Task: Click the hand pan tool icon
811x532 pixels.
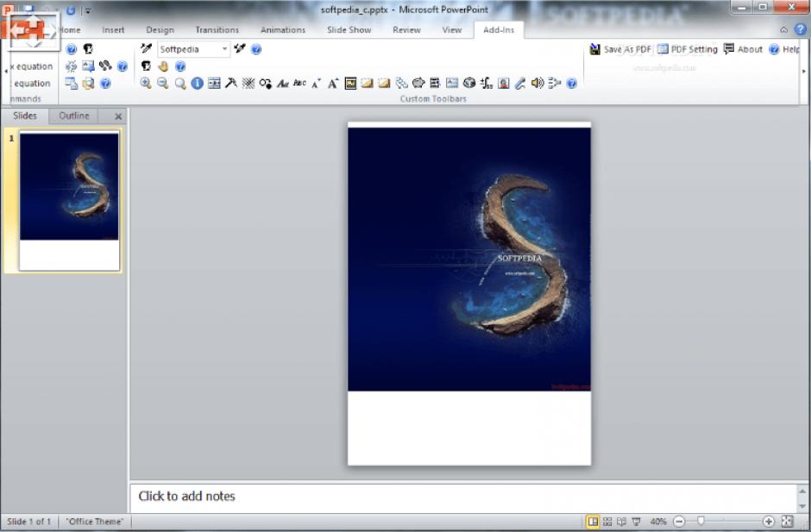Action: (163, 66)
